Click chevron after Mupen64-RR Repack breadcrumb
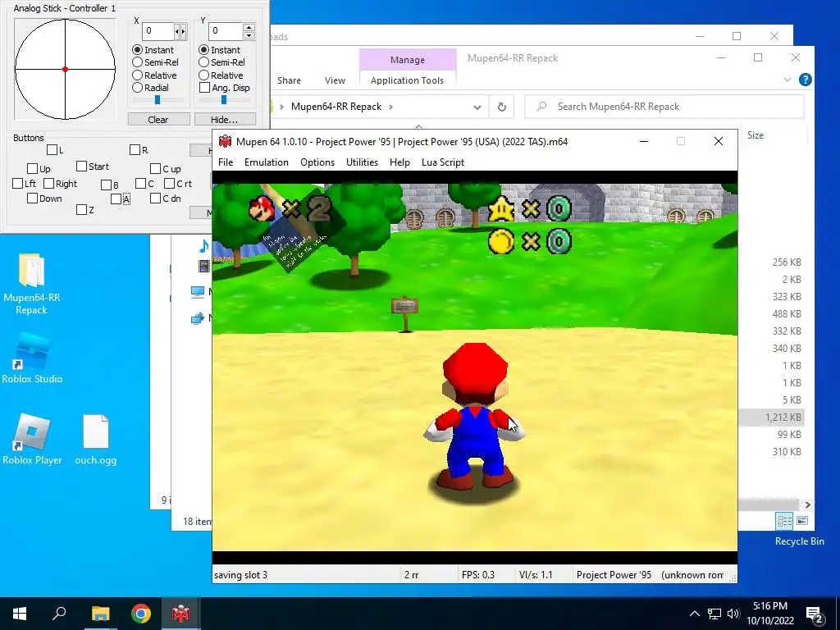 point(390,107)
